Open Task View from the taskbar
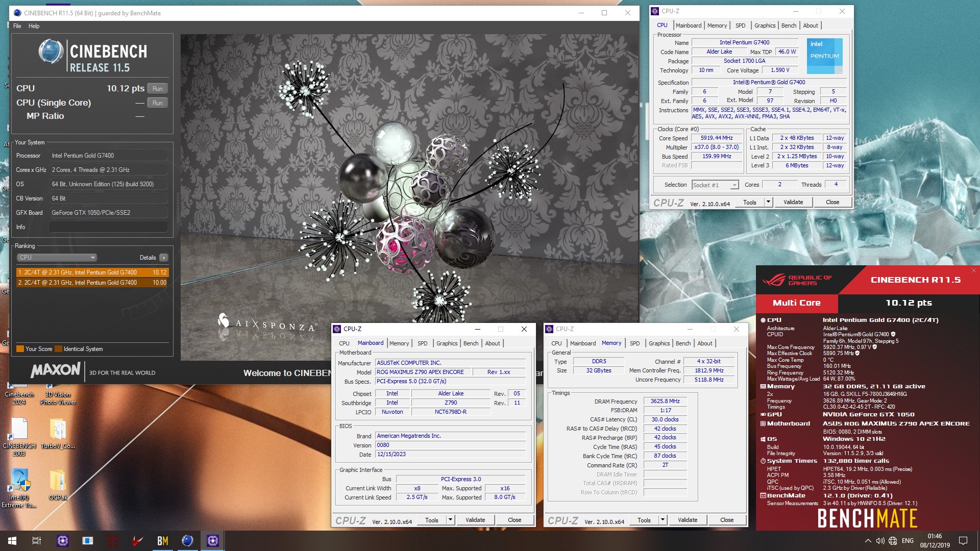 point(37,541)
